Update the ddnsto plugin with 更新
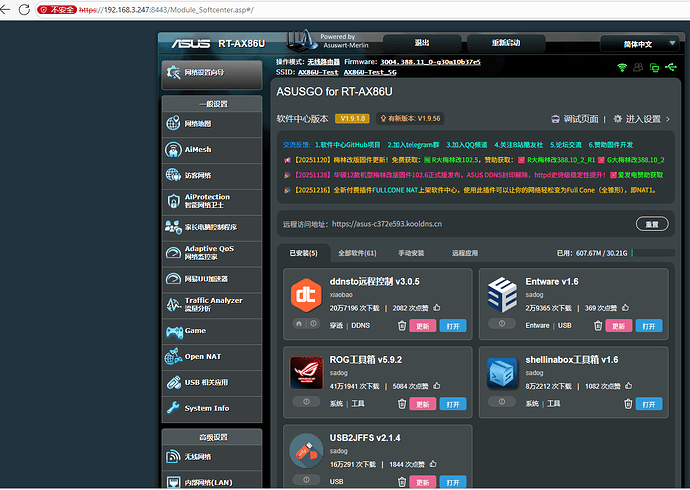This screenshot has height=490, width=690. click(423, 326)
